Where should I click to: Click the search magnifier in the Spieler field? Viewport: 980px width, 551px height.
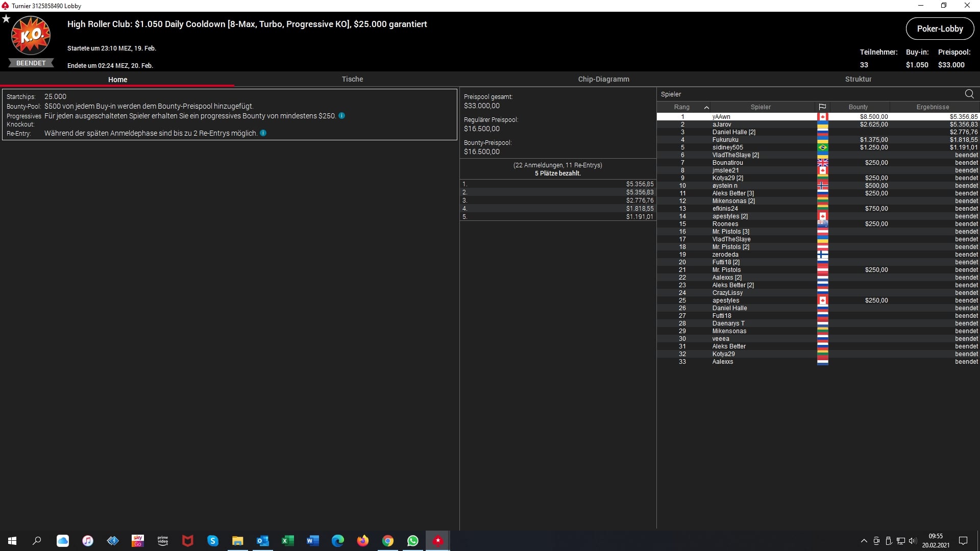969,94
